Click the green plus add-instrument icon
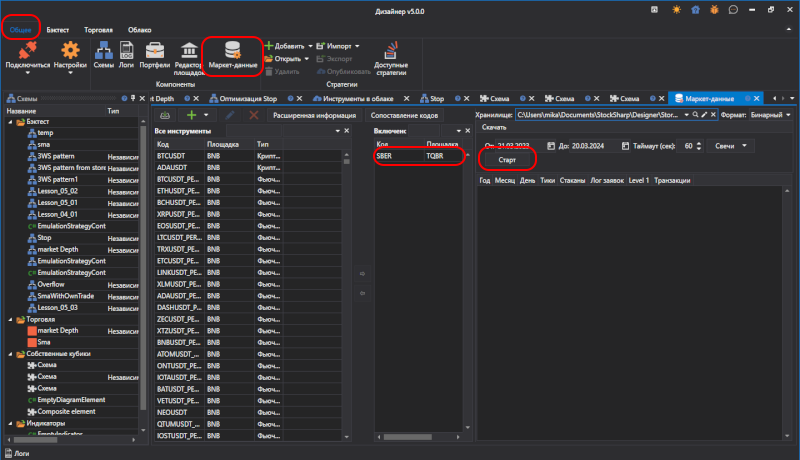This screenshot has width=800, height=460. coord(191,115)
